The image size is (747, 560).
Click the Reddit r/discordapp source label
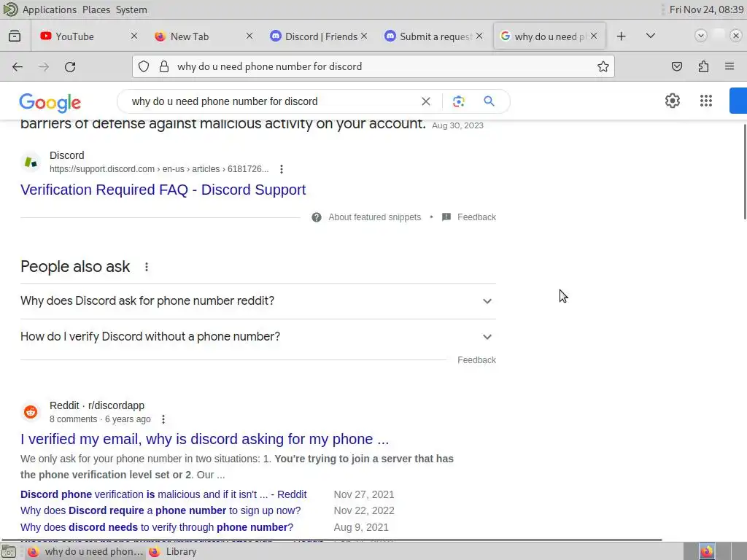tap(97, 405)
